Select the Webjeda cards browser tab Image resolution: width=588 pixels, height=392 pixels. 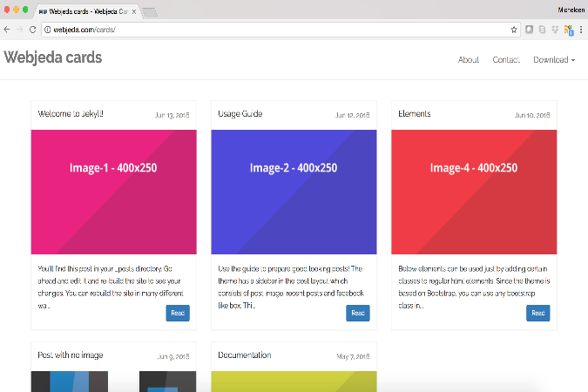tap(87, 11)
